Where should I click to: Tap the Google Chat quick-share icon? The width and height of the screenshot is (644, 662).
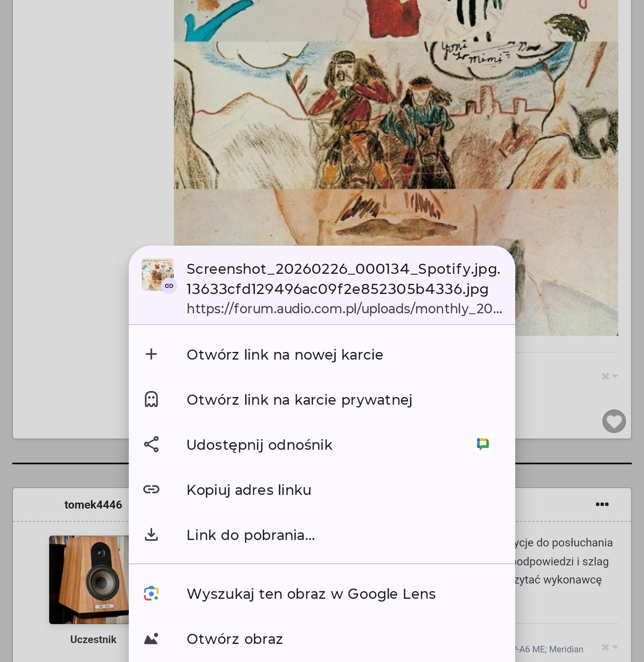(x=483, y=444)
